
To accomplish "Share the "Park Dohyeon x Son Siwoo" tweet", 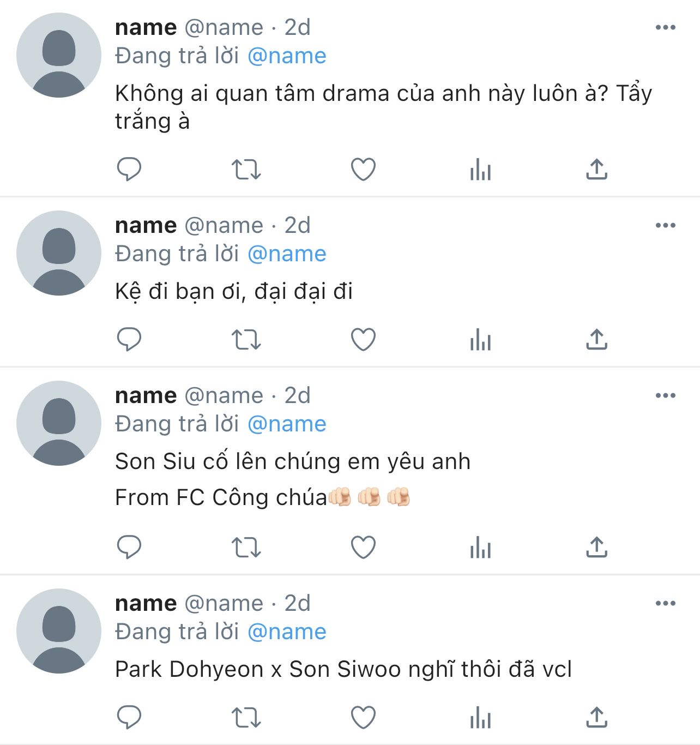I will coord(597,717).
